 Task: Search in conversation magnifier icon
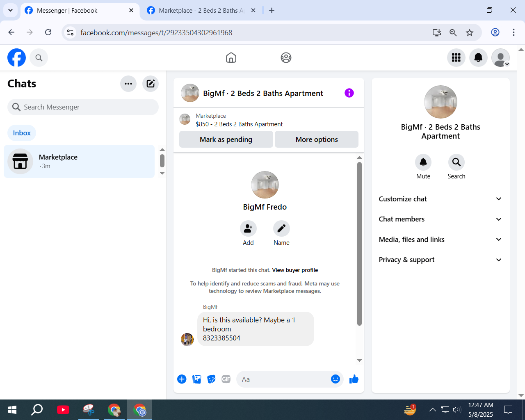[457, 162]
